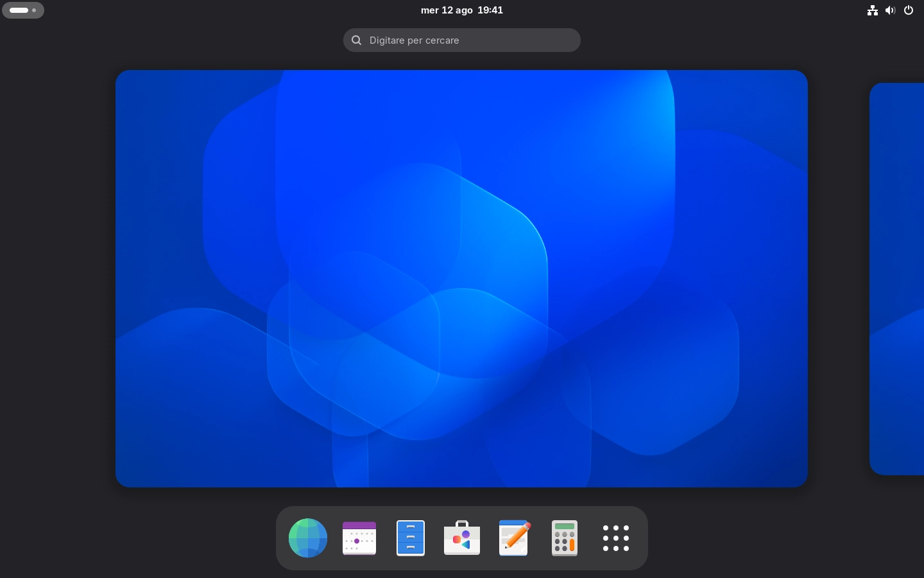
Task: Focus the 'Digitare per cercare' search field
Action: tap(462, 40)
